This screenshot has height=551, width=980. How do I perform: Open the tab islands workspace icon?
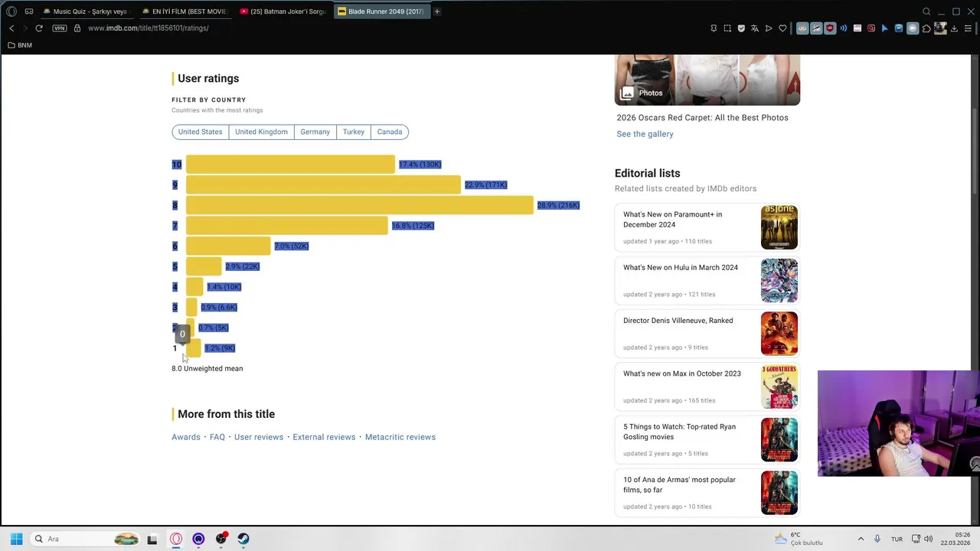tap(29, 11)
